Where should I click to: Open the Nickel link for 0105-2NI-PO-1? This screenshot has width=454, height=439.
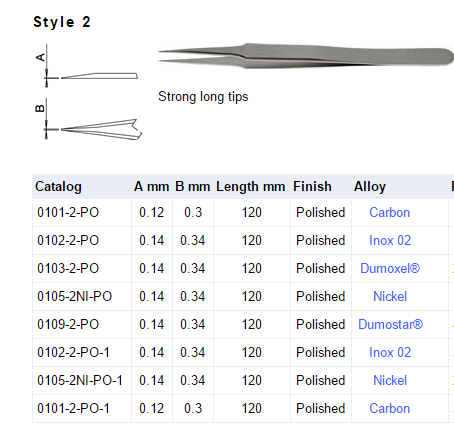tap(390, 381)
